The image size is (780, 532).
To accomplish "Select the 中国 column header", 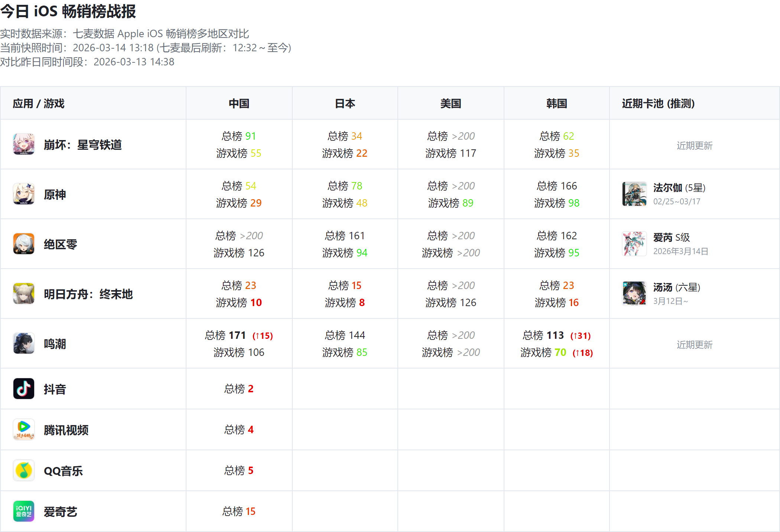I will [239, 103].
